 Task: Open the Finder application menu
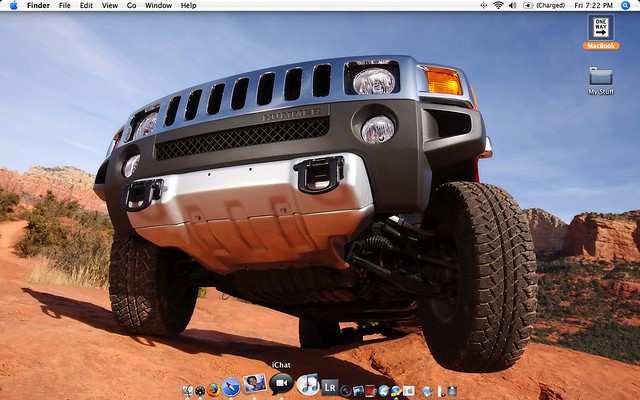(38, 5)
